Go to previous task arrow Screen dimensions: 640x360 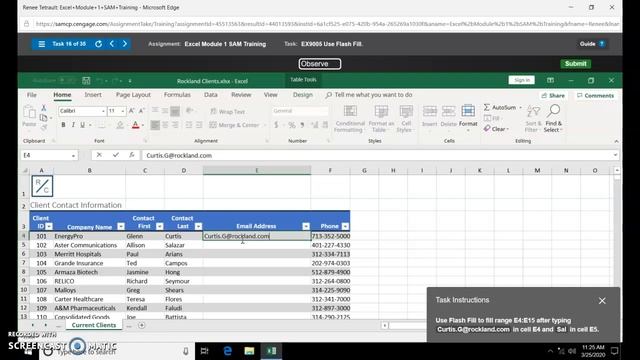click(x=112, y=44)
